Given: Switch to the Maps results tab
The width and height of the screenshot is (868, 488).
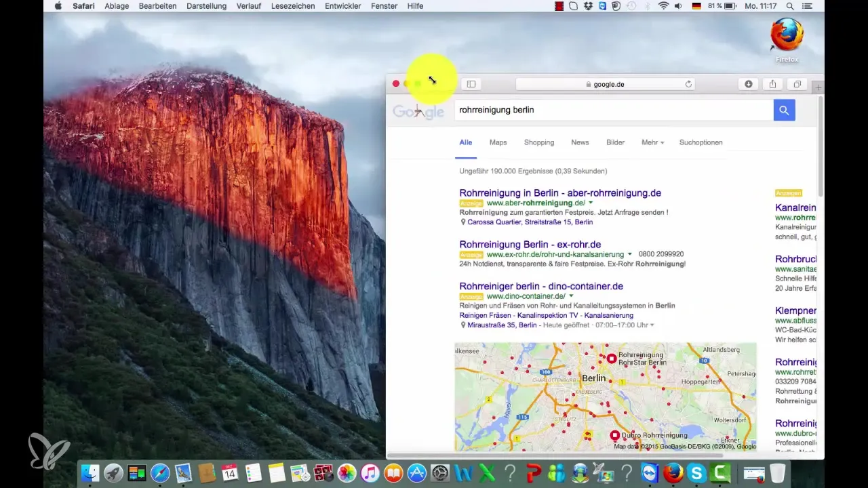Looking at the screenshot, I should [x=498, y=142].
